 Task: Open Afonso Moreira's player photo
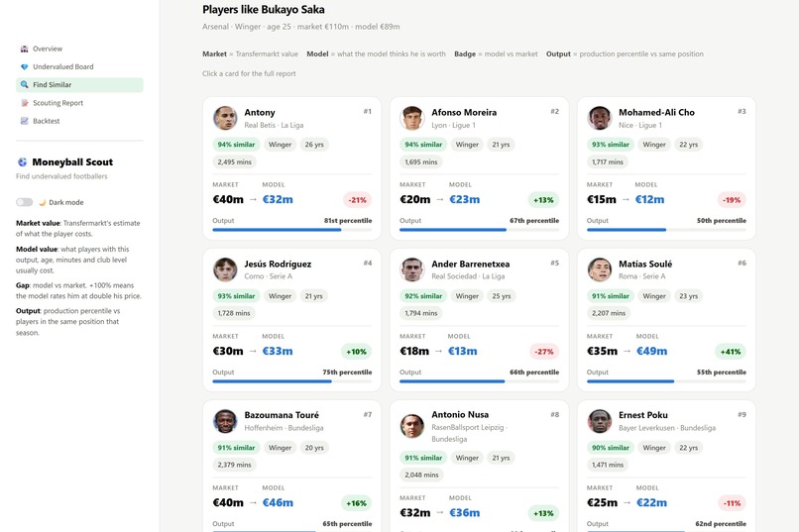click(411, 118)
